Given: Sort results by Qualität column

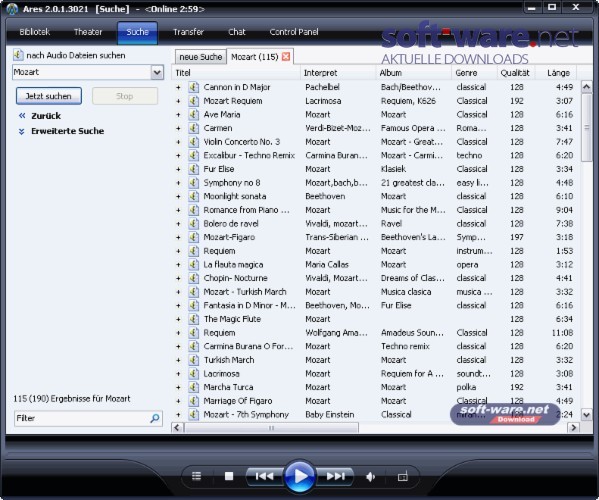Looking at the screenshot, I should (516, 73).
